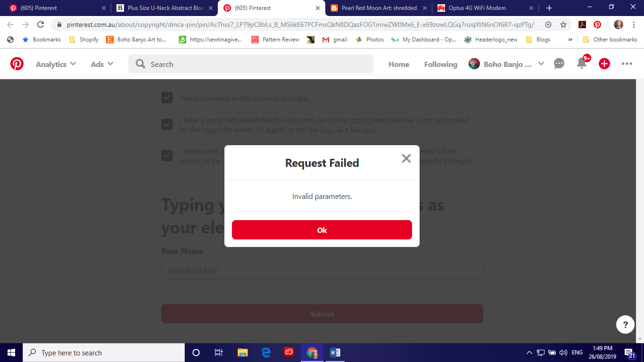Toggle the 'information in this notice is accurate' checkbox
The height and width of the screenshot is (362, 644).
(x=167, y=98)
